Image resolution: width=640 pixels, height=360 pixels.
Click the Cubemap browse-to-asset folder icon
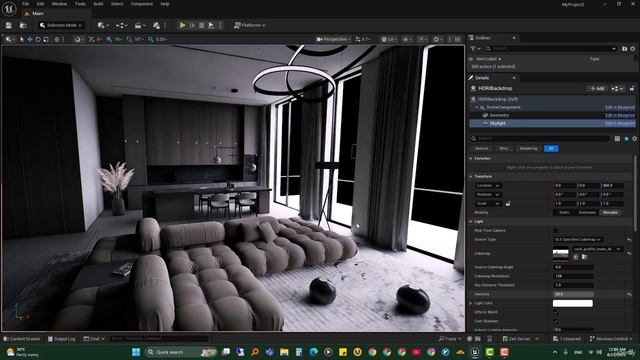[x=584, y=257]
